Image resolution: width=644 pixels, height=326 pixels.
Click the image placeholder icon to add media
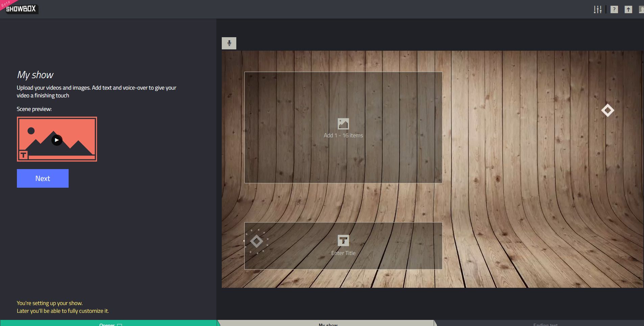[x=343, y=124]
